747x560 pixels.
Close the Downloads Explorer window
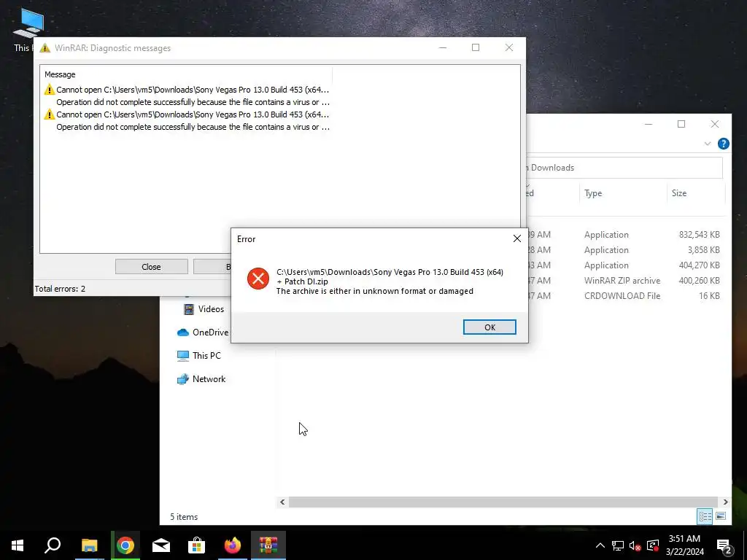715,124
